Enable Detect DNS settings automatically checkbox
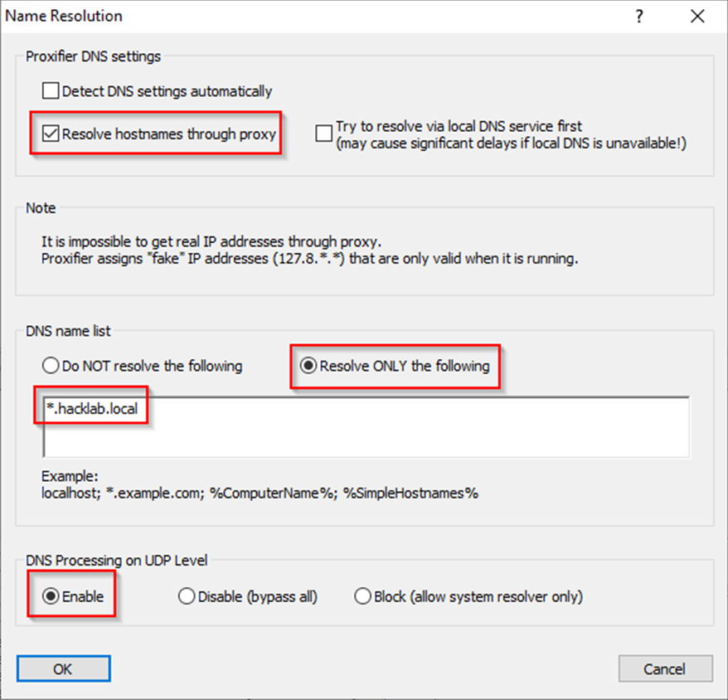Image resolution: width=728 pixels, height=700 pixels. click(x=51, y=90)
